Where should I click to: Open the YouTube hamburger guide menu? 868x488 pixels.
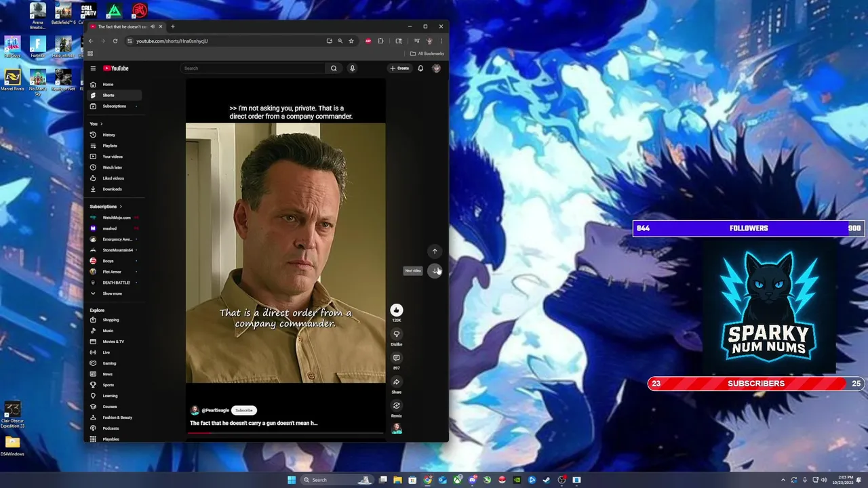(93, 68)
